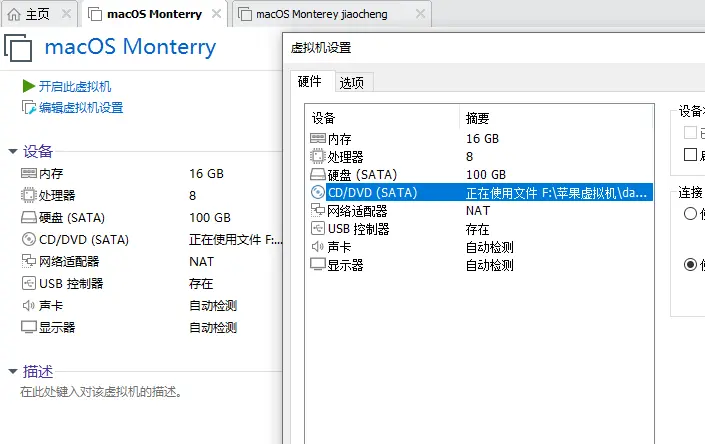The height and width of the screenshot is (444, 705).
Task: Click the green play icon to start VM
Action: [x=29, y=87]
